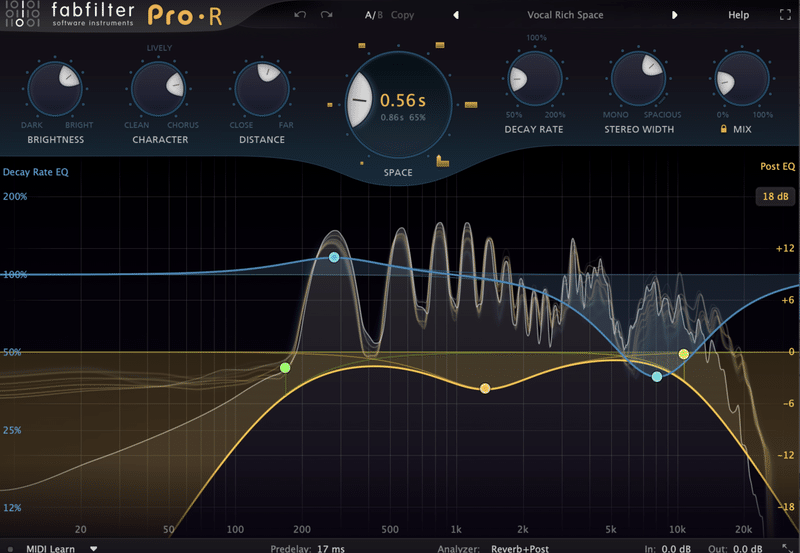Click the Brightness knob
Viewport: 800px width, 553px height.
(55, 89)
